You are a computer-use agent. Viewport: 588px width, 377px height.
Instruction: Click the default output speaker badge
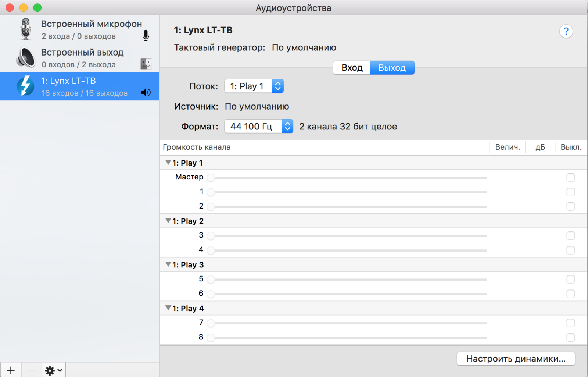pyautogui.click(x=146, y=92)
